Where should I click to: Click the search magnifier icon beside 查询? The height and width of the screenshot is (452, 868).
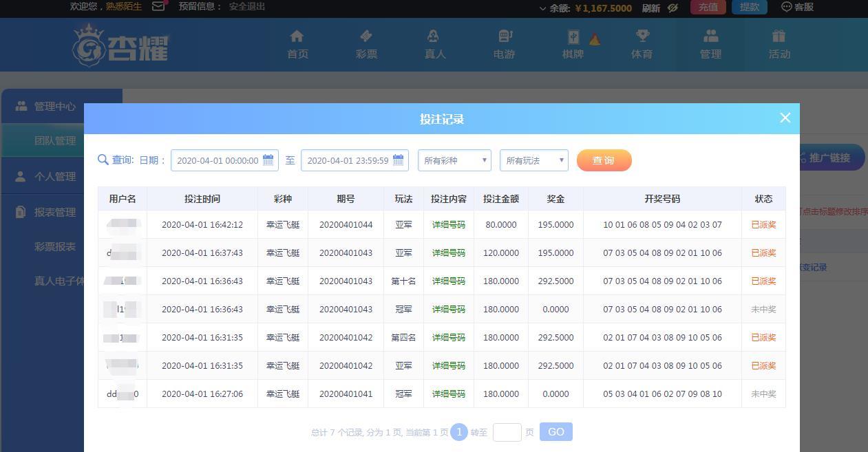[103, 160]
